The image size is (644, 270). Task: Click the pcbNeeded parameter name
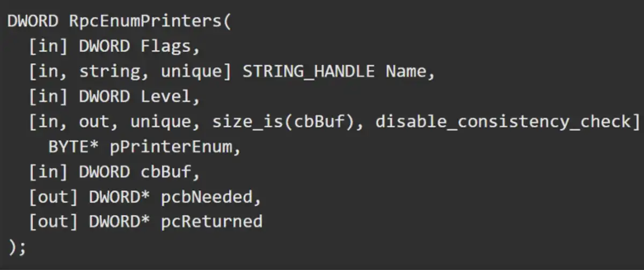[x=207, y=198]
